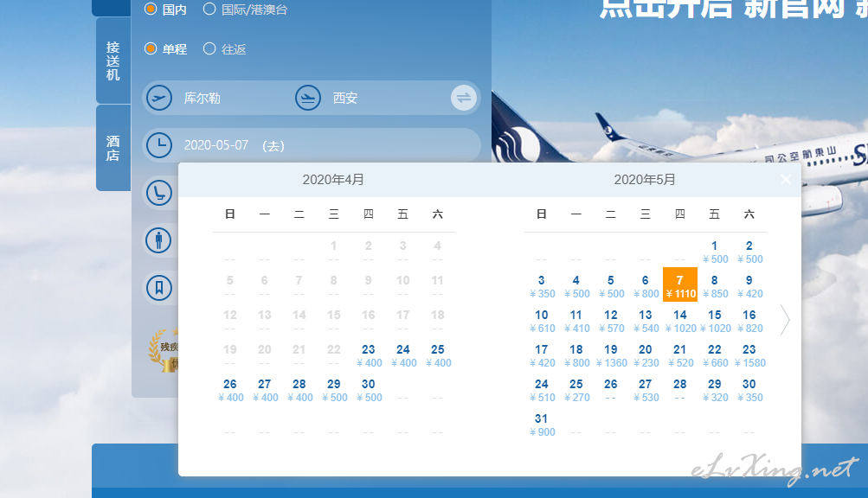Screen dimensions: 868x498
Task: Open the 接送机 side tab
Action: (113, 61)
